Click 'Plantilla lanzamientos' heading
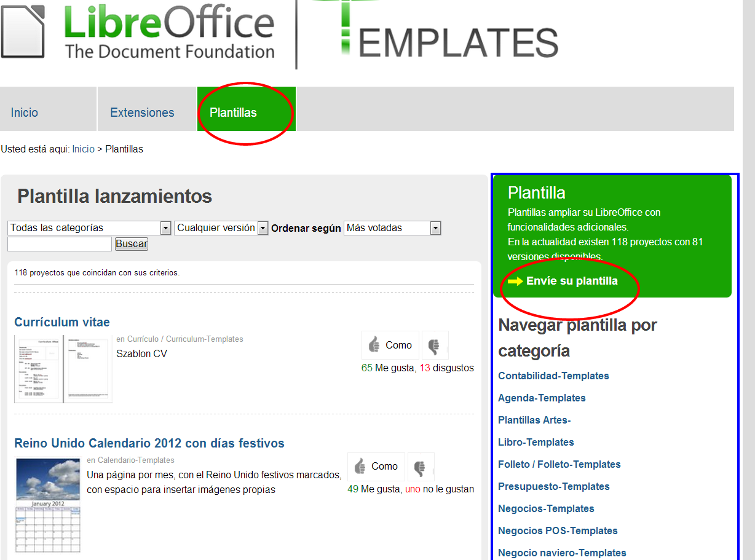 (x=114, y=196)
